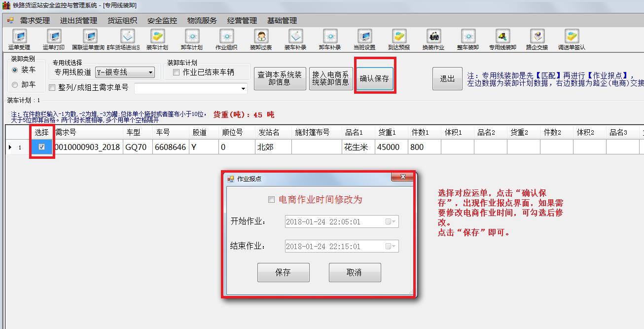This screenshot has width=644, height=329.
Task: Click the 运单打印 print icon
Action: point(54,39)
